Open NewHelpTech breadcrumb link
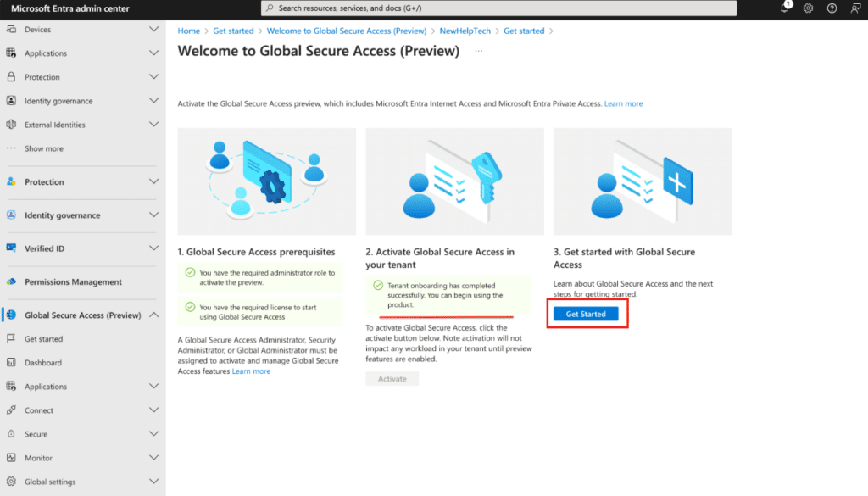The height and width of the screenshot is (496, 868). 465,31
